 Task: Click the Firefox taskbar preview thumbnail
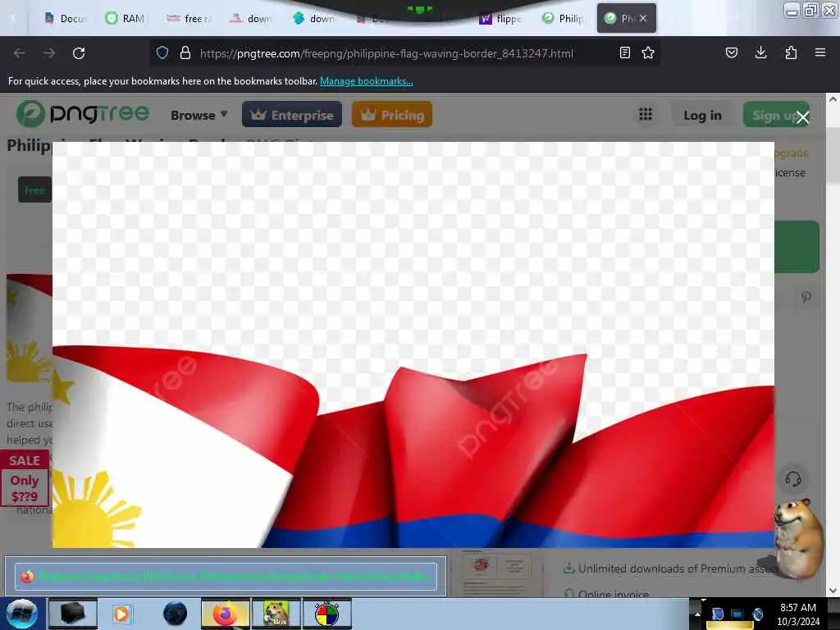226,576
